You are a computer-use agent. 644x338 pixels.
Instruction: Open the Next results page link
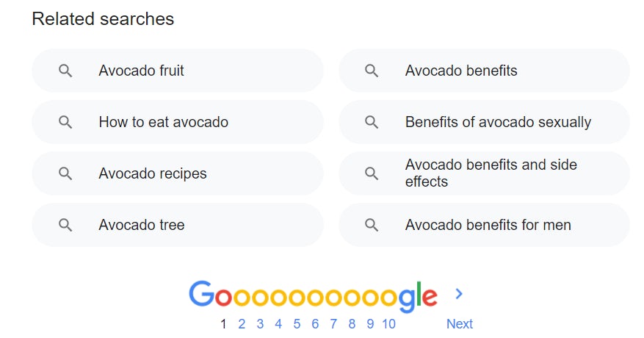pos(460,324)
